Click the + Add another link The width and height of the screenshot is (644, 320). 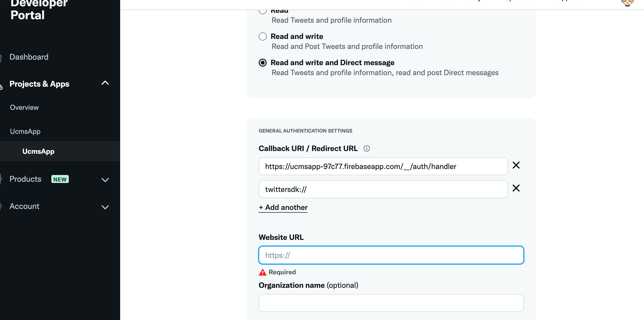pos(283,207)
